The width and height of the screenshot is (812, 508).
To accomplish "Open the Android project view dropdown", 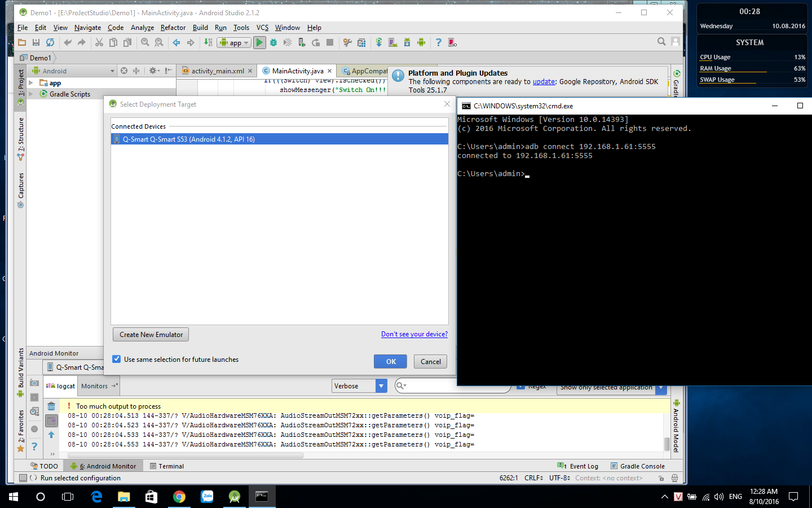I will 73,71.
